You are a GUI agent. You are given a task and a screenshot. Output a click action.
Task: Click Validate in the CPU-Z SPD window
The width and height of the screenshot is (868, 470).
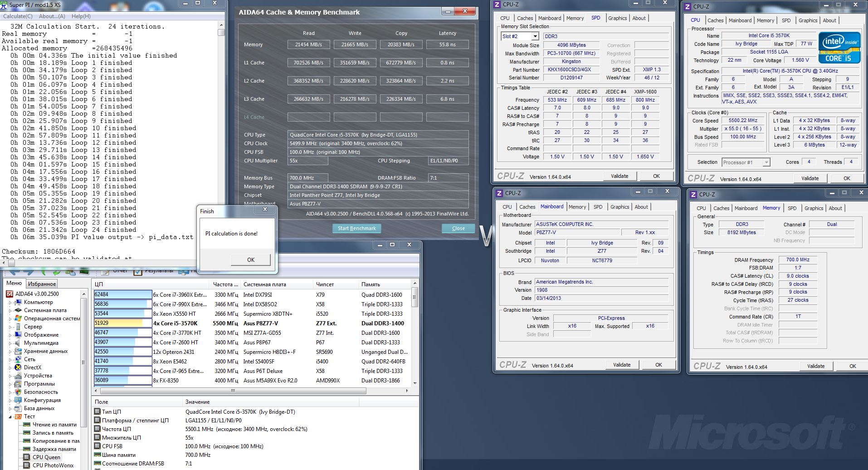tap(619, 176)
